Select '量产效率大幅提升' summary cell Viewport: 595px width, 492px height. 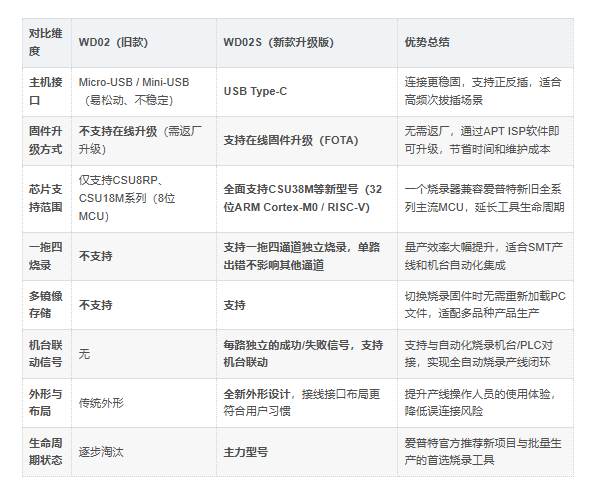click(x=485, y=256)
